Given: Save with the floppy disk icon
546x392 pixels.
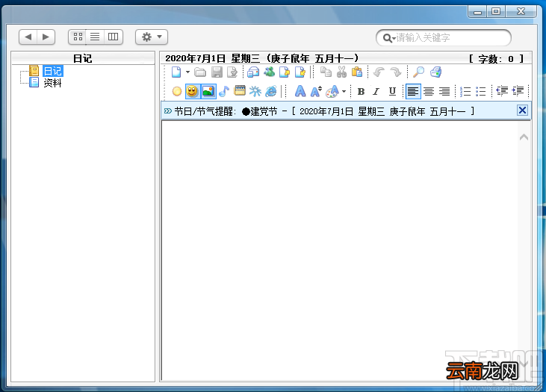Looking at the screenshot, I should (x=217, y=72).
